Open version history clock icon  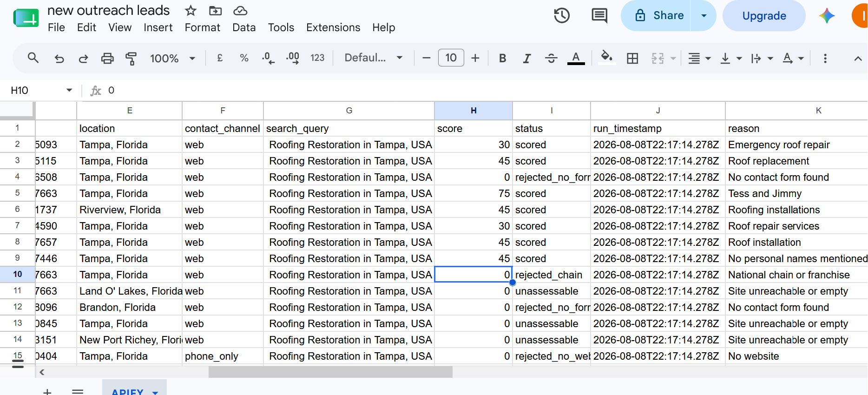(x=562, y=15)
